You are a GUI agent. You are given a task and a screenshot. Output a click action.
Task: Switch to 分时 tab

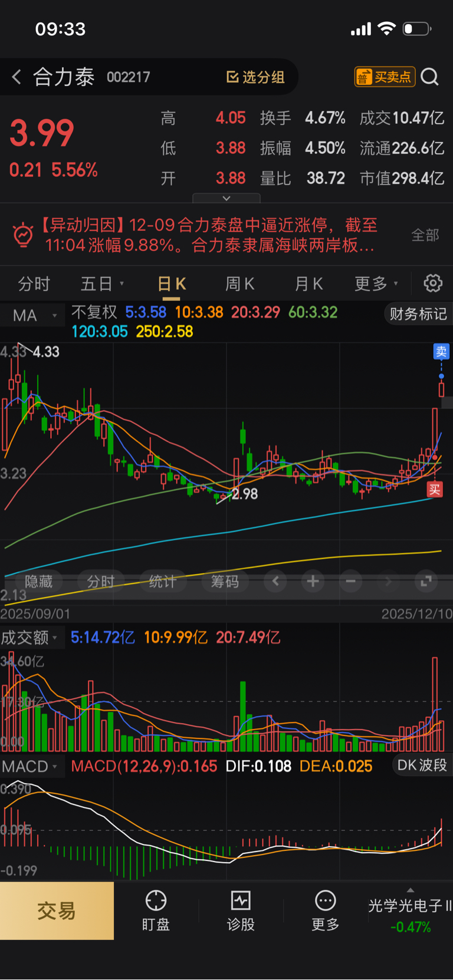[34, 284]
